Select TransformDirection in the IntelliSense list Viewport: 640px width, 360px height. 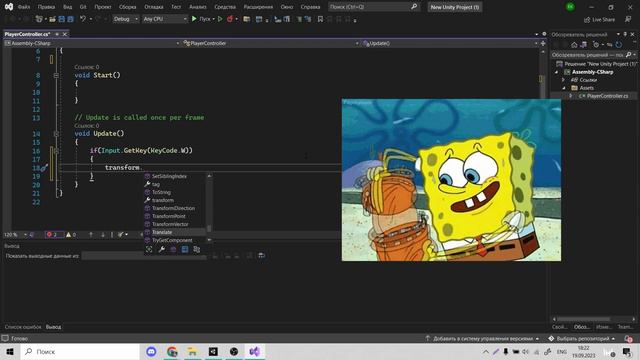click(x=175, y=208)
